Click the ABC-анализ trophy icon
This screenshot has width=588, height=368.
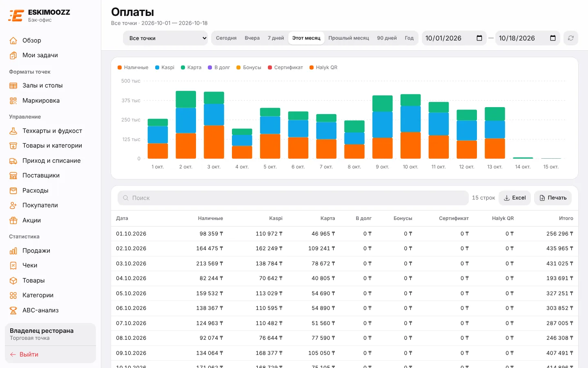[13, 310]
